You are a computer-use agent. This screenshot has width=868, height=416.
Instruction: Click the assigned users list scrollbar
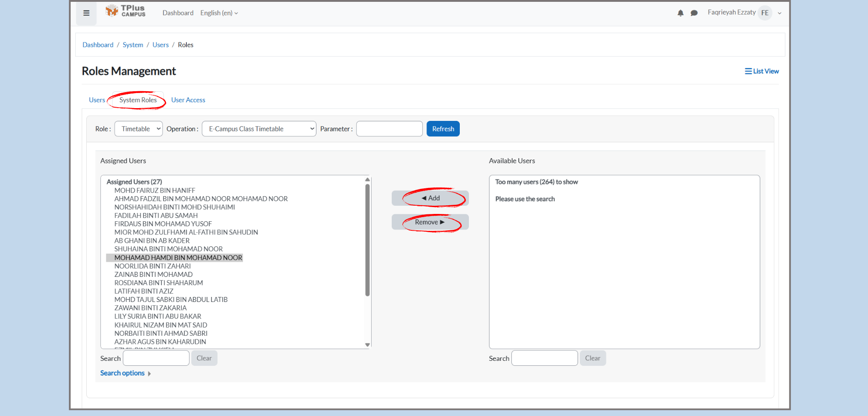(368, 239)
